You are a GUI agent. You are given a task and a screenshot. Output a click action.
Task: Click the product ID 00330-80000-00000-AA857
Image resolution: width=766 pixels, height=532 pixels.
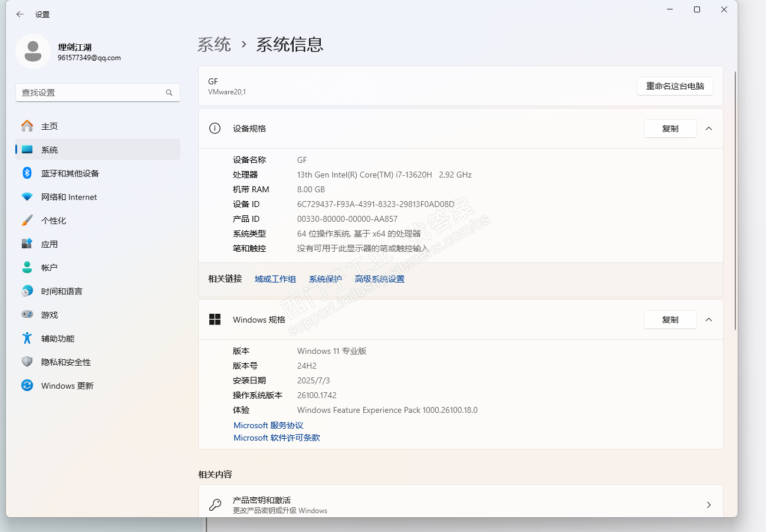(347, 219)
